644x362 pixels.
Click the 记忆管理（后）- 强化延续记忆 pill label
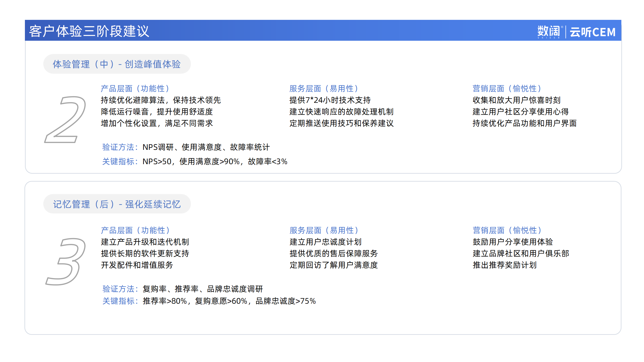click(x=117, y=204)
